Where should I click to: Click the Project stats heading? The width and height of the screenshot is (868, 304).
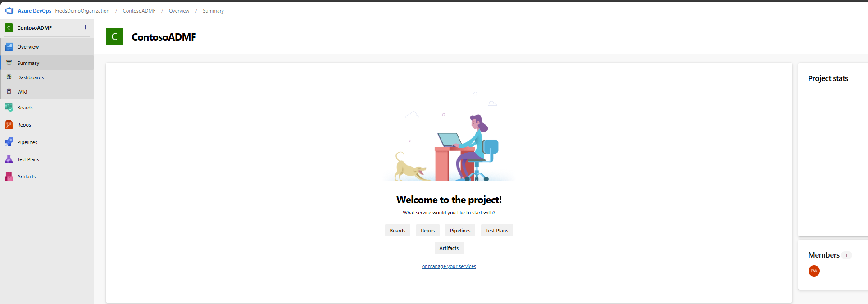click(828, 78)
